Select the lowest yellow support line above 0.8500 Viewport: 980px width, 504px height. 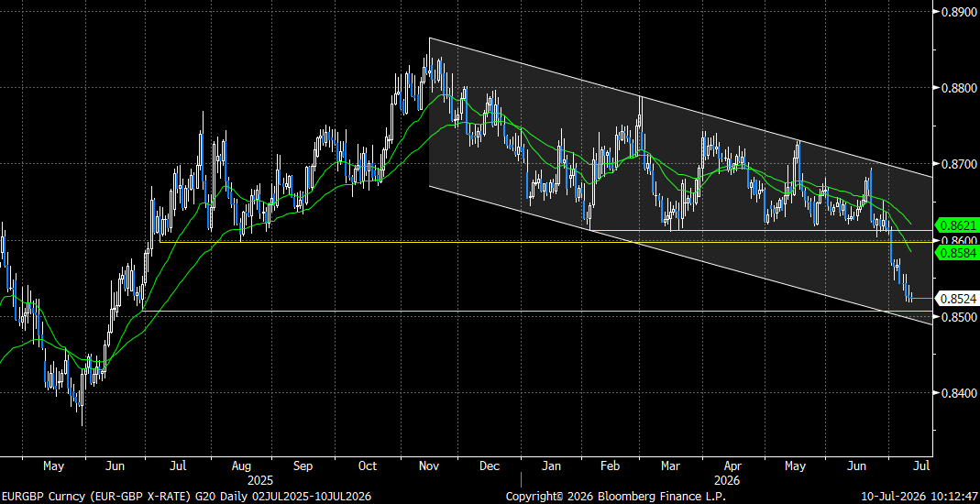pyautogui.click(x=537, y=311)
